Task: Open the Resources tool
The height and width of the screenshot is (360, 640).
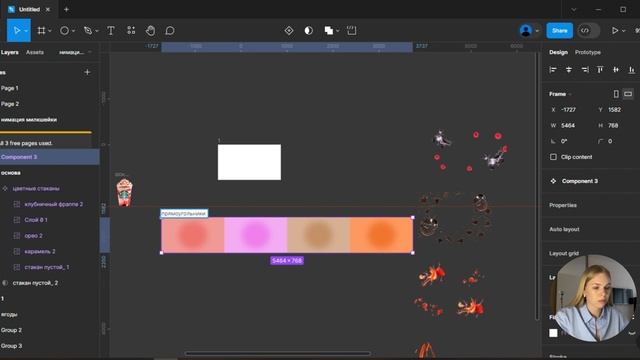Action: click(x=131, y=31)
